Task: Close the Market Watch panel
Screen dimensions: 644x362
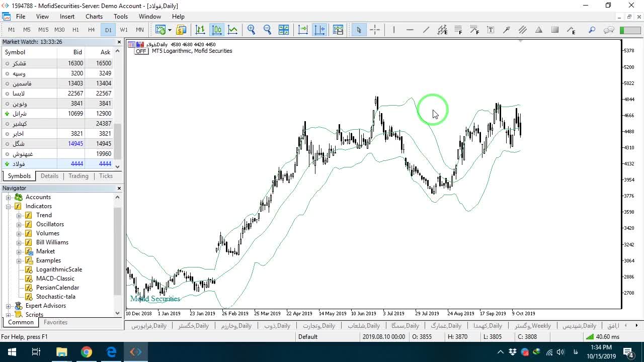Action: 119,42
